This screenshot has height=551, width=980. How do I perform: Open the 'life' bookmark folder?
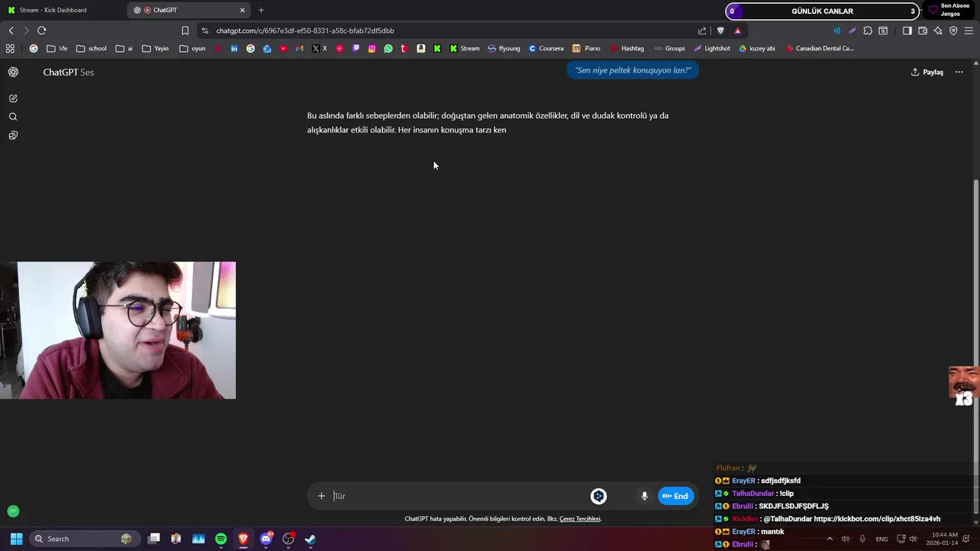click(x=57, y=48)
